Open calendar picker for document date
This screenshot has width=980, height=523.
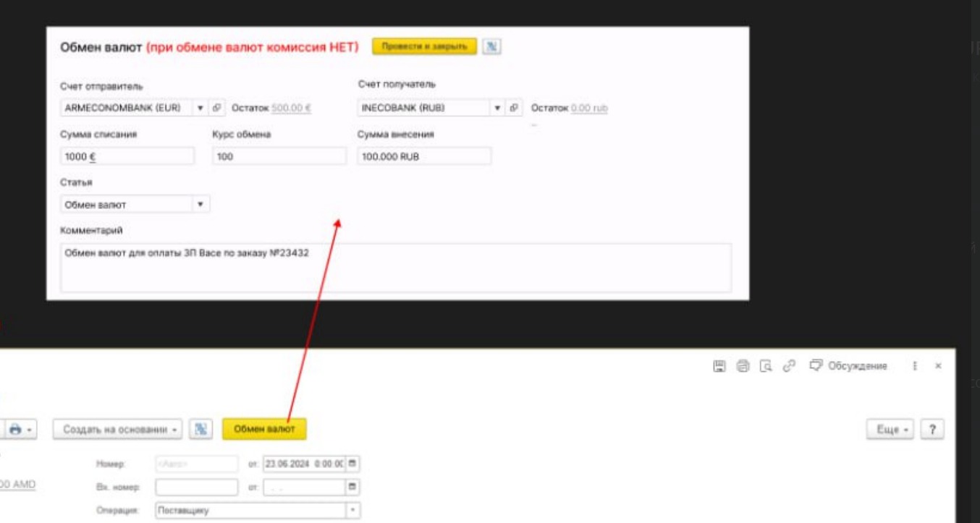click(352, 464)
